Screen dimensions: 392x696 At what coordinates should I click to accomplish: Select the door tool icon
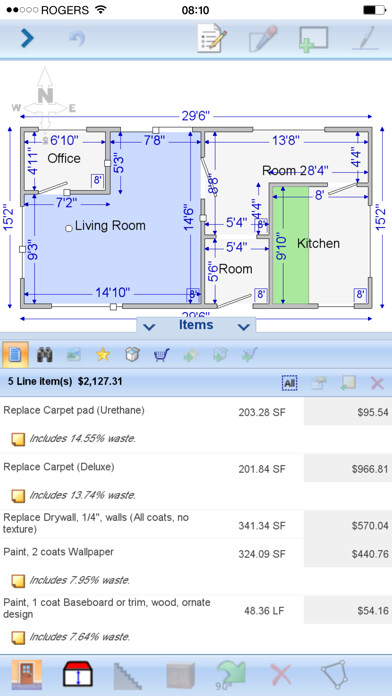click(27, 674)
